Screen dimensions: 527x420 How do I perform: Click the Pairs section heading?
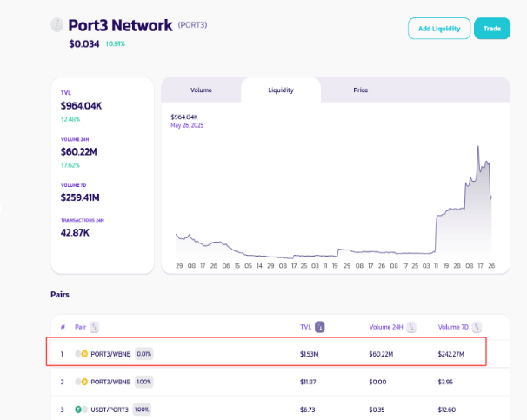point(60,294)
